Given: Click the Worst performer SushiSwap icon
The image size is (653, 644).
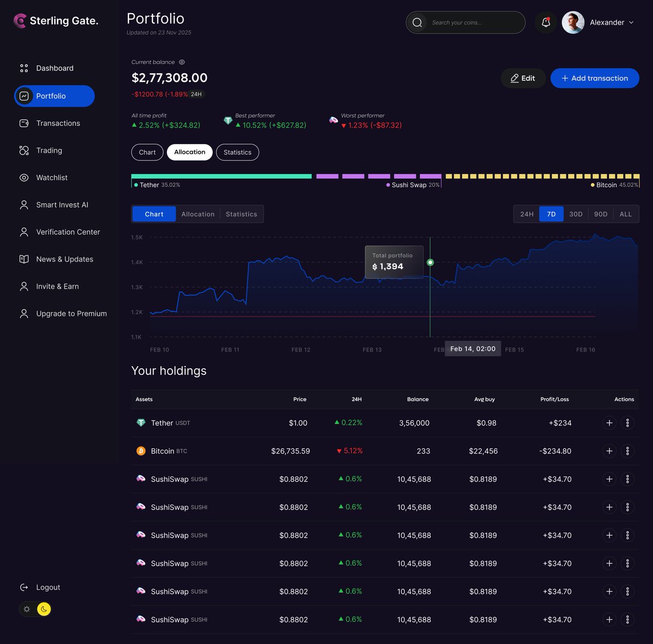Looking at the screenshot, I should pos(334,120).
